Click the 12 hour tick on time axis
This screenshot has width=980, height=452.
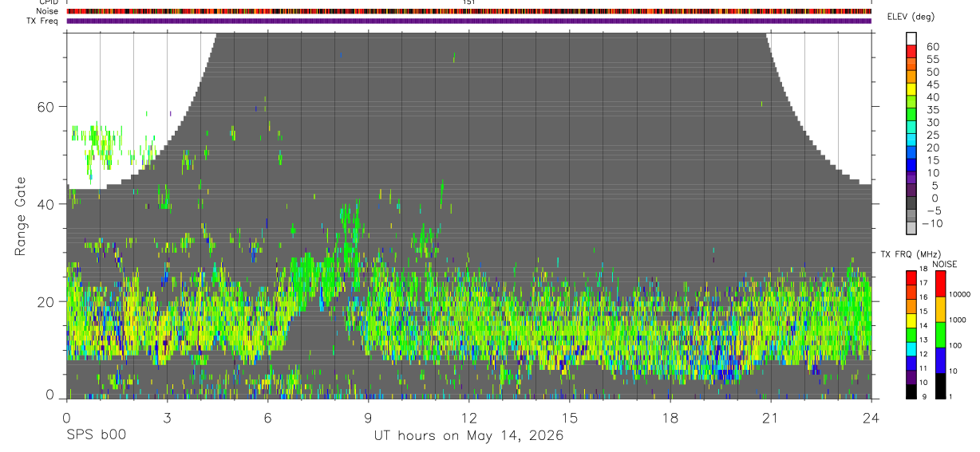[x=469, y=416]
